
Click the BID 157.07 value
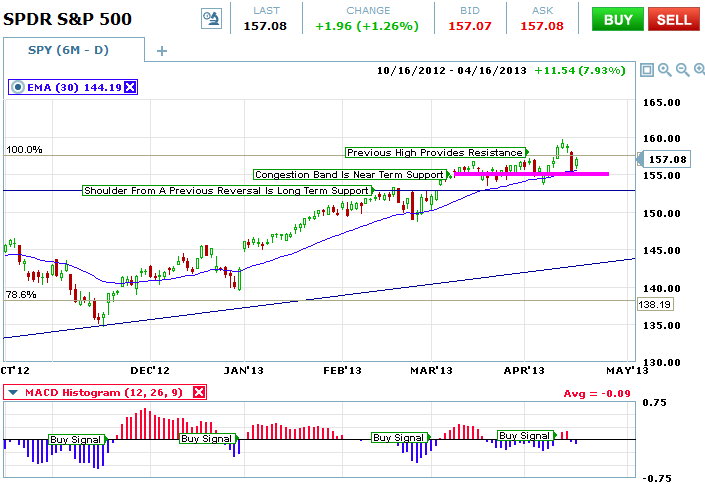click(x=470, y=26)
